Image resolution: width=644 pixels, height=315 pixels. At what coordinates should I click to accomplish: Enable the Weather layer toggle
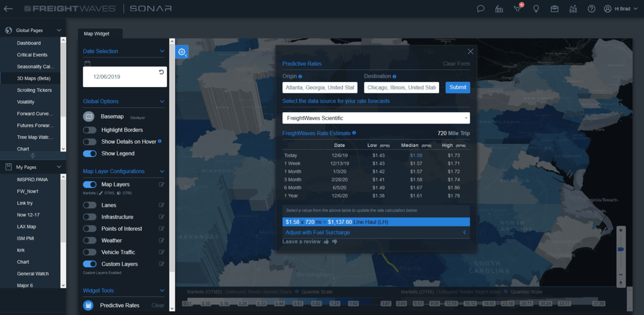(x=90, y=240)
